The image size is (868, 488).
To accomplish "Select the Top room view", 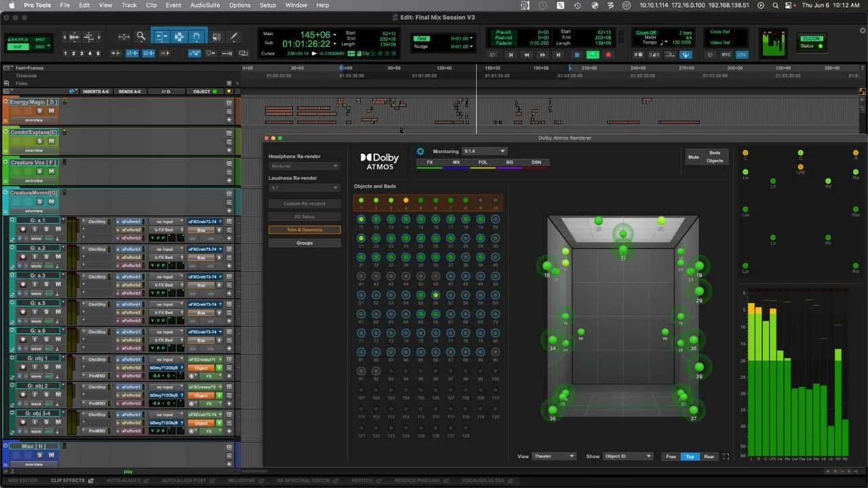I will (x=690, y=456).
